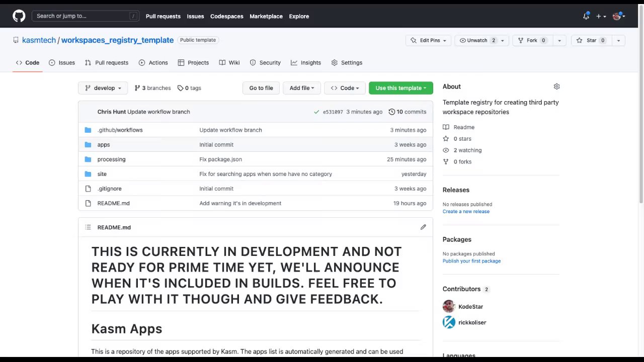Open the README outline list icon
644x362 pixels.
(88, 227)
